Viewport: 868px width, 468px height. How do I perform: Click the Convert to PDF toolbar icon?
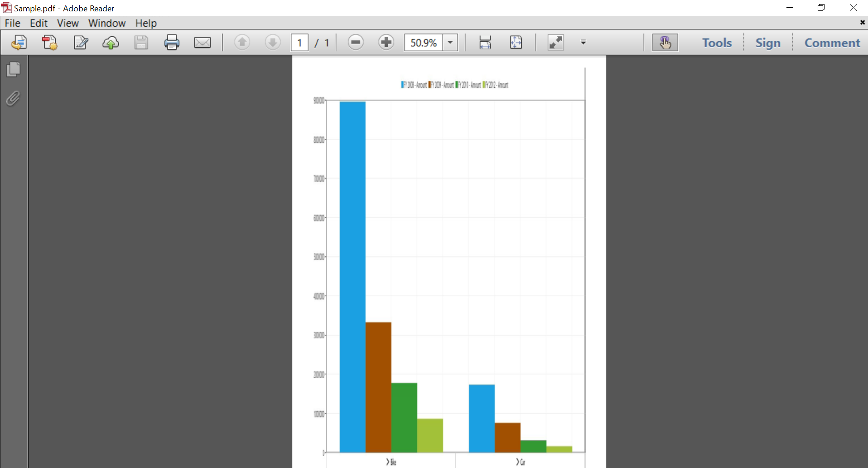tap(50, 43)
